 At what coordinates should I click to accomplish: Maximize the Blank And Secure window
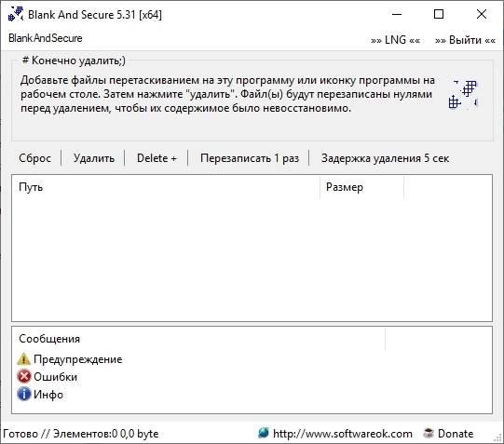(439, 14)
